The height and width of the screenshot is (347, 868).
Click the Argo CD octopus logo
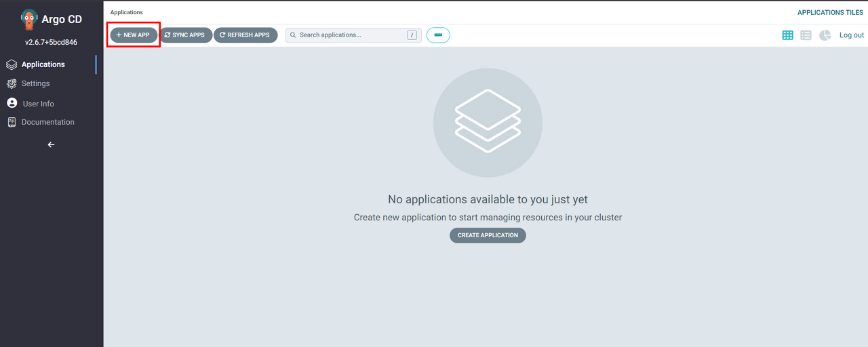point(29,20)
